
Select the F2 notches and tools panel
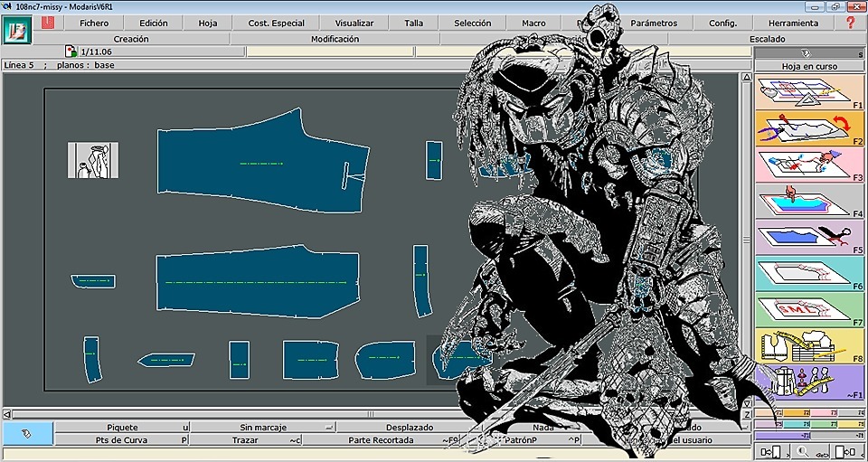click(x=809, y=128)
